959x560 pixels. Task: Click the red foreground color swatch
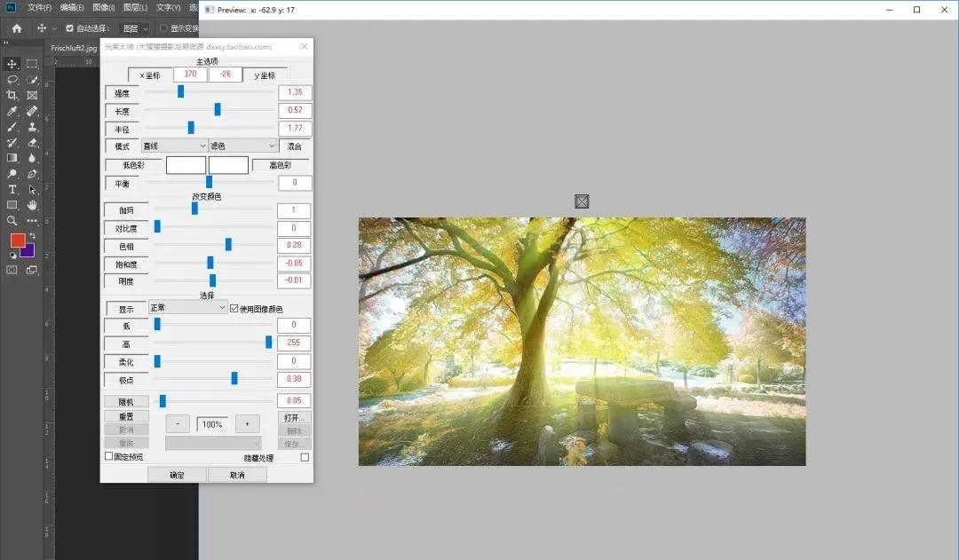coord(18,241)
